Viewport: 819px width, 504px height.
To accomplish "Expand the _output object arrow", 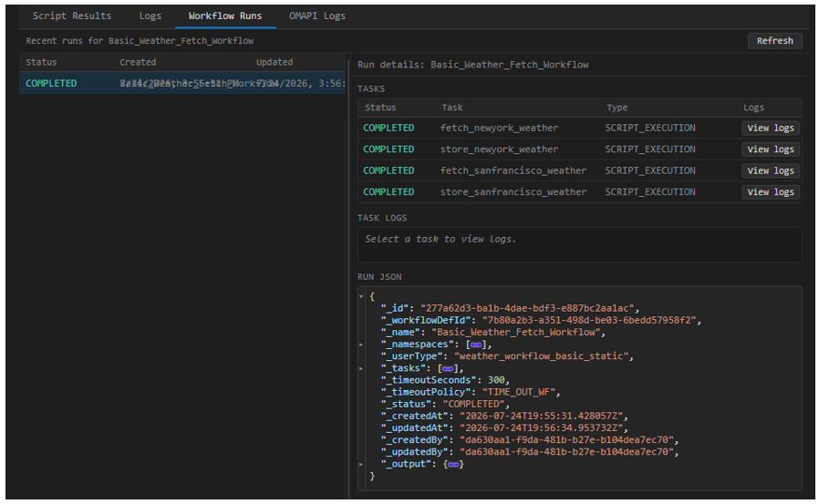I will coord(361,464).
